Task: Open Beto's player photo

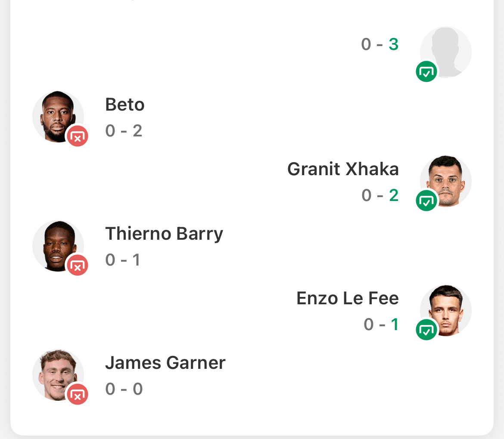Action: point(56,113)
